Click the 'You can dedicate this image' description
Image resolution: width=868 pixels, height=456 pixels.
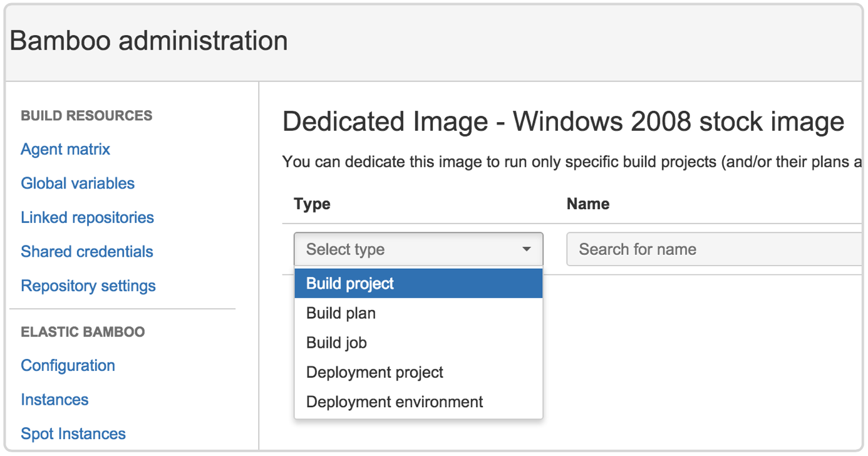pyautogui.click(x=572, y=162)
